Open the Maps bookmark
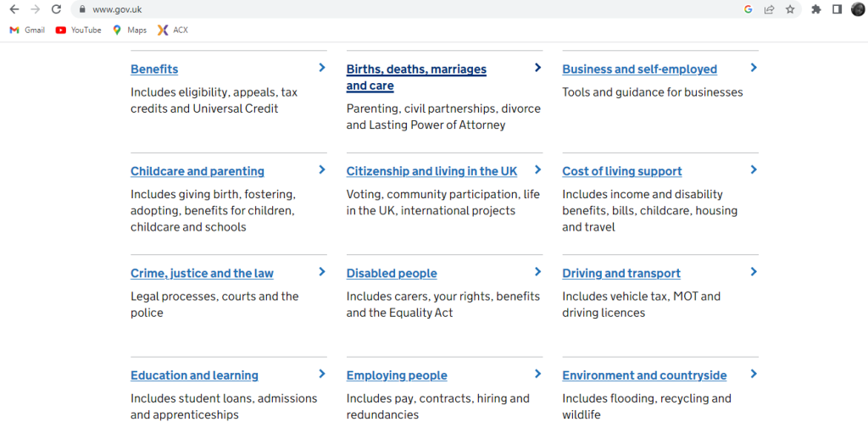Image resolution: width=868 pixels, height=422 pixels. [130, 30]
